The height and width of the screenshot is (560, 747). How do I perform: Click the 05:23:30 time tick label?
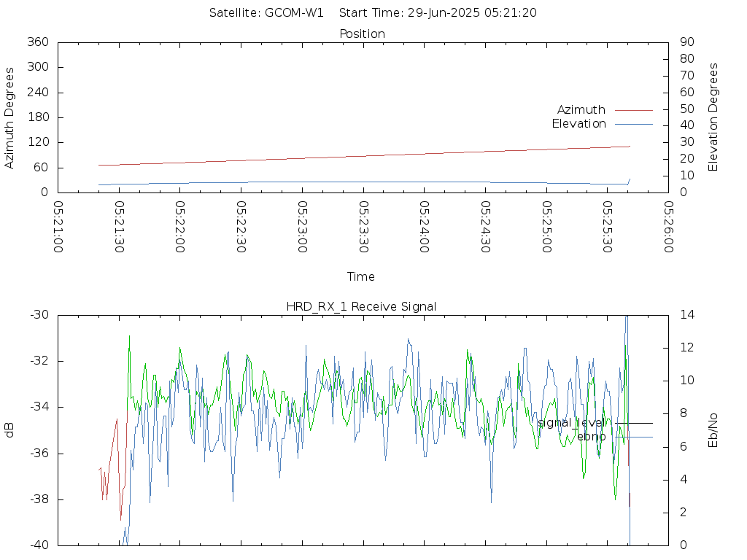coord(363,227)
